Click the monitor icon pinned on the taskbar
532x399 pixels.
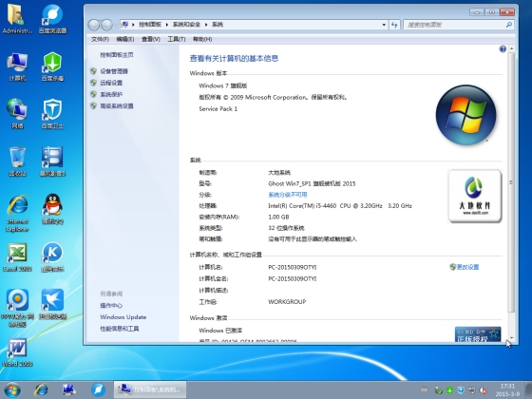click(69, 390)
